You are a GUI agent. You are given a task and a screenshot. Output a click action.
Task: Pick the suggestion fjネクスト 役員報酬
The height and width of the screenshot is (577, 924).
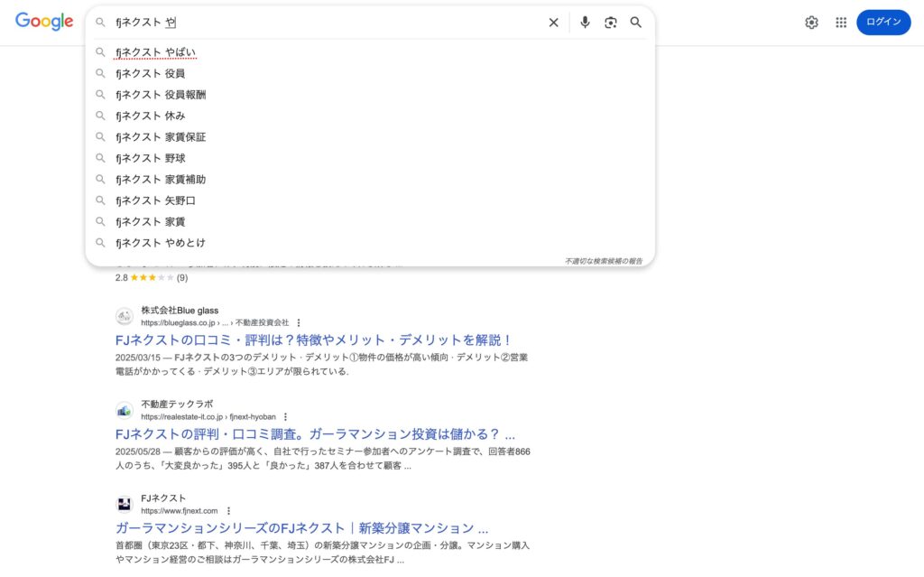(161, 95)
